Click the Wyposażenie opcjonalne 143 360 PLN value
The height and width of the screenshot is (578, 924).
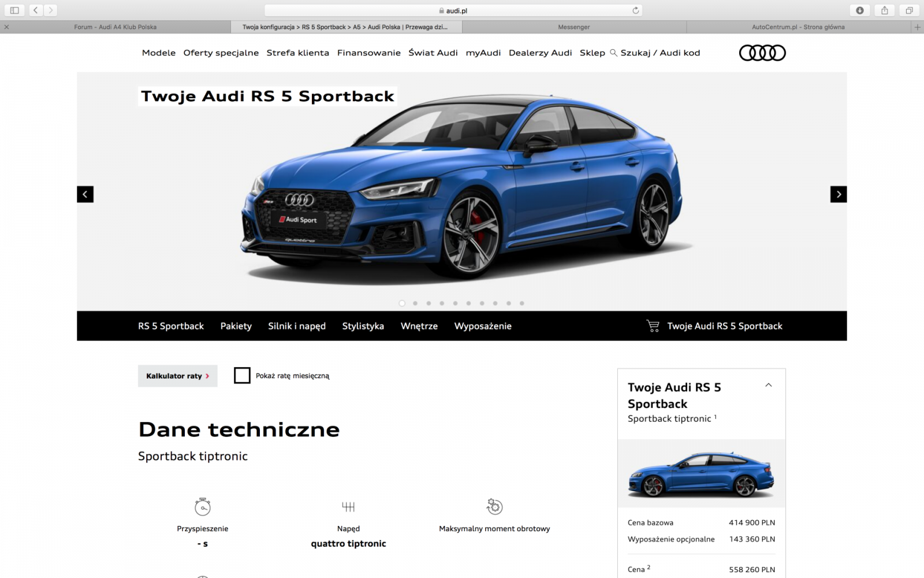coord(752,539)
